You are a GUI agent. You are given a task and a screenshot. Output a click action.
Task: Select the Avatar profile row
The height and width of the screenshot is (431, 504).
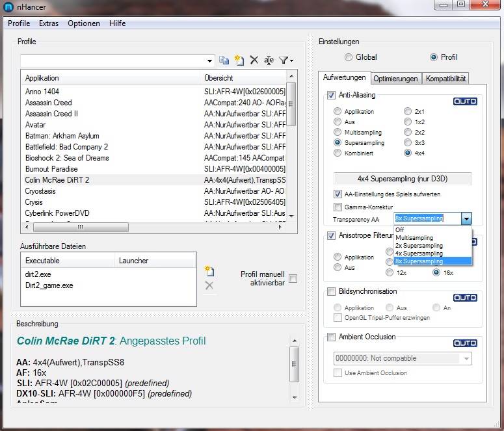(154, 125)
